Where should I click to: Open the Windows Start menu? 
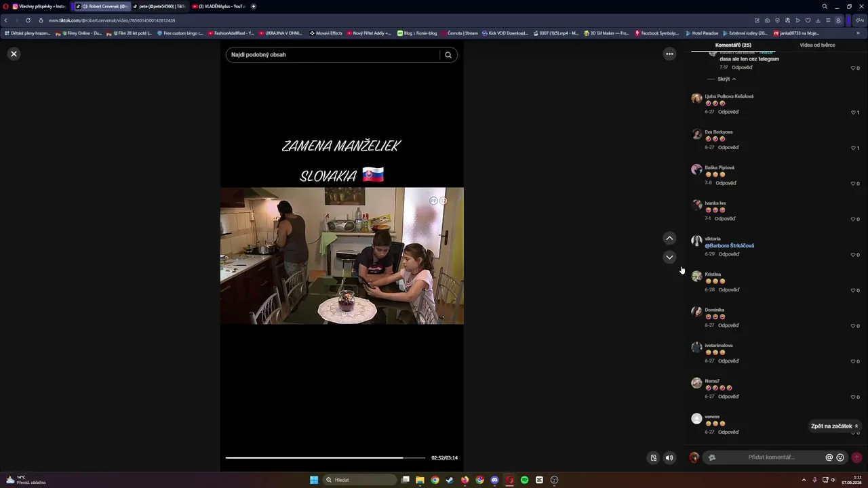pos(314,480)
